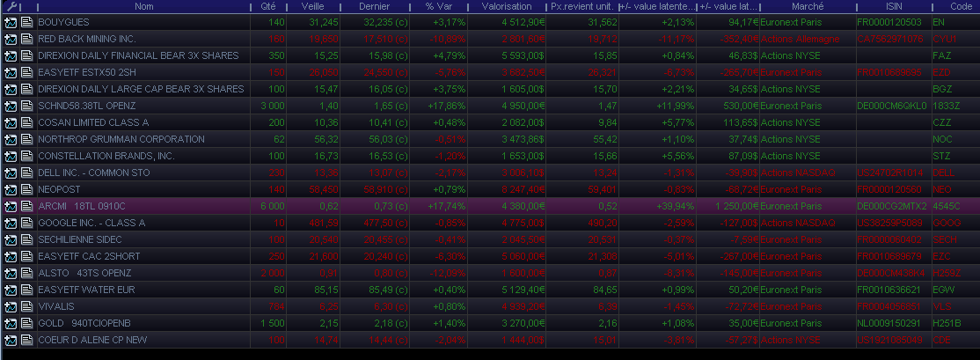This screenshot has height=360, width=980.
Task: Sort by the Marché column header
Action: [808, 7]
